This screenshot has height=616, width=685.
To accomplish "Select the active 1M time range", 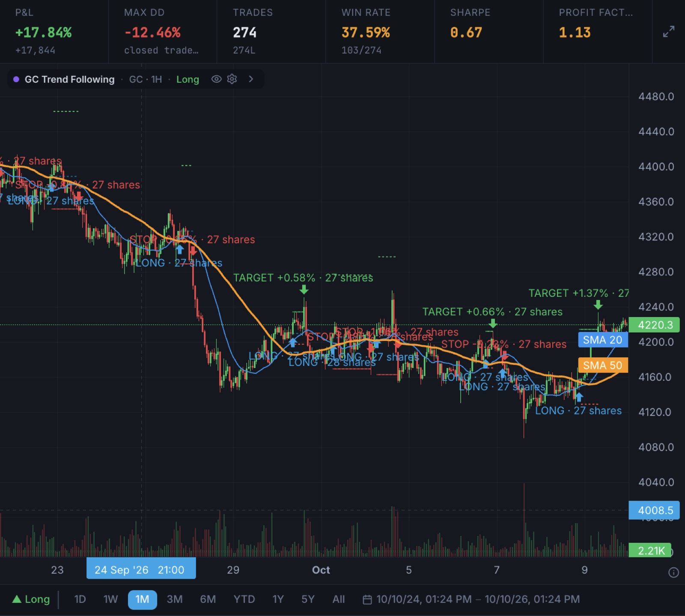I will [x=142, y=599].
